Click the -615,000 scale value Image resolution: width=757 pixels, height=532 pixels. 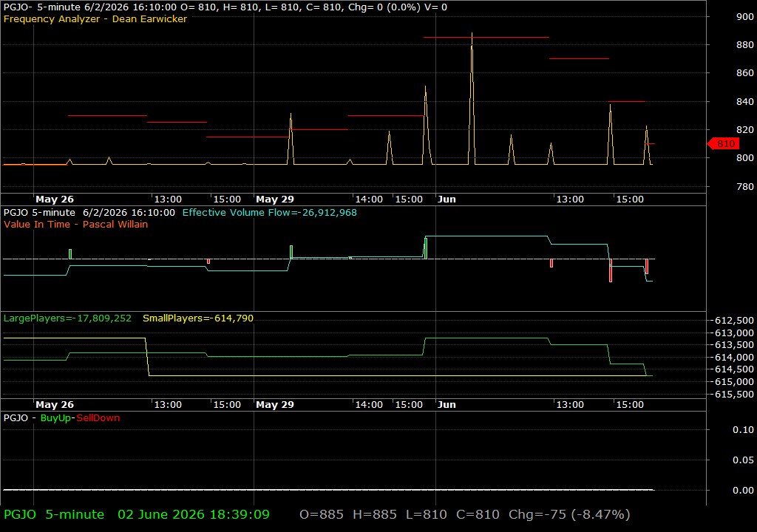[x=734, y=382]
